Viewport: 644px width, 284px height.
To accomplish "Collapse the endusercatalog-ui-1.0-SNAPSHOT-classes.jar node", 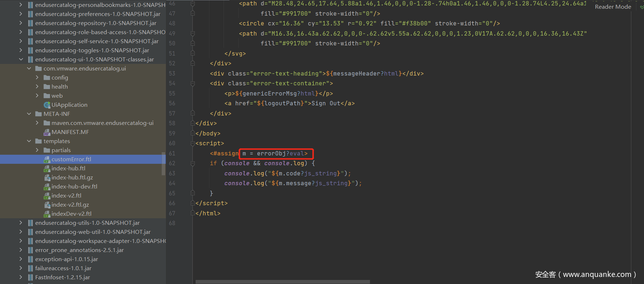I will 21,59.
